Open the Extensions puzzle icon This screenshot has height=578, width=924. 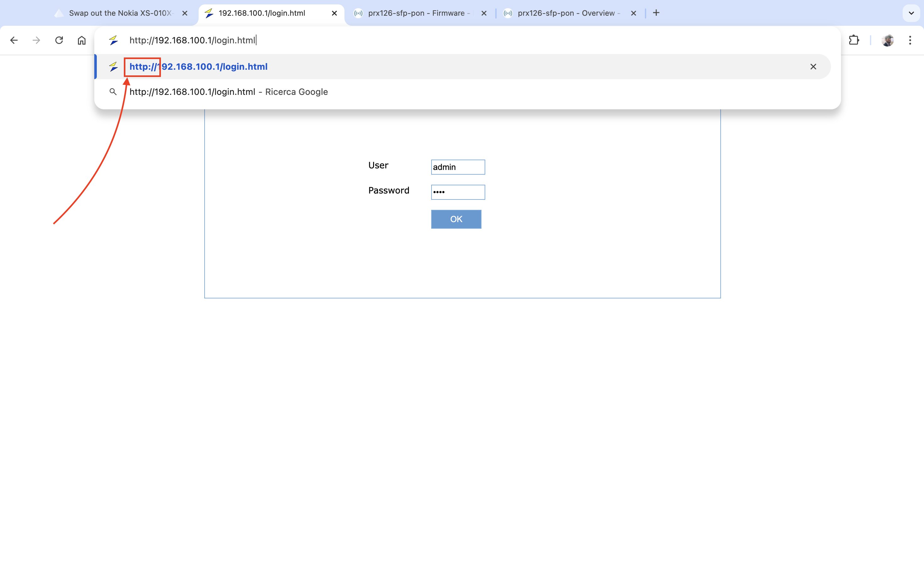click(854, 40)
